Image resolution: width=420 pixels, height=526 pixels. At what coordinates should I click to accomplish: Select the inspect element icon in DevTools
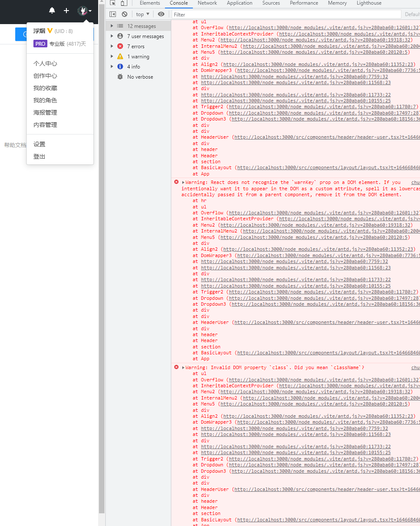pos(112,3)
